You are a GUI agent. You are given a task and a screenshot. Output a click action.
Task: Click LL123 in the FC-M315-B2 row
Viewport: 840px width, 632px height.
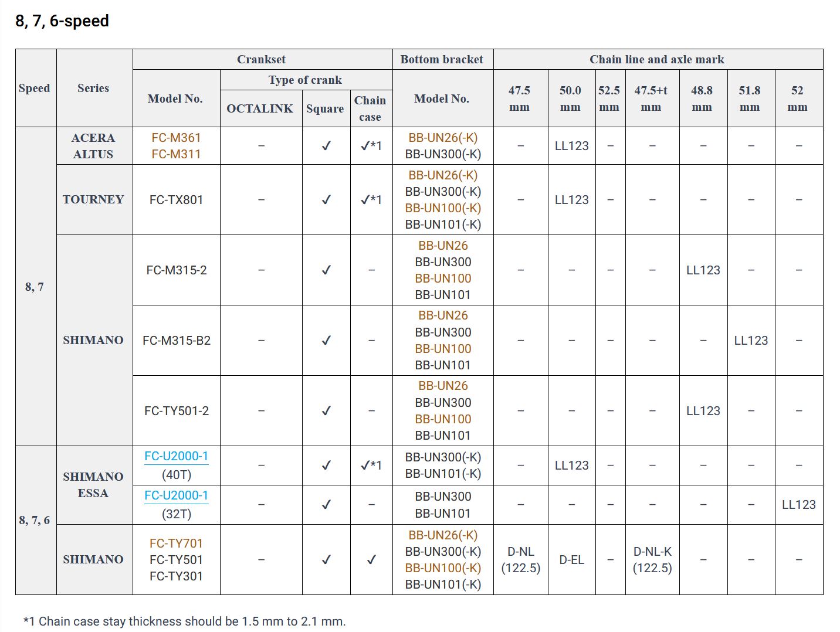click(750, 341)
